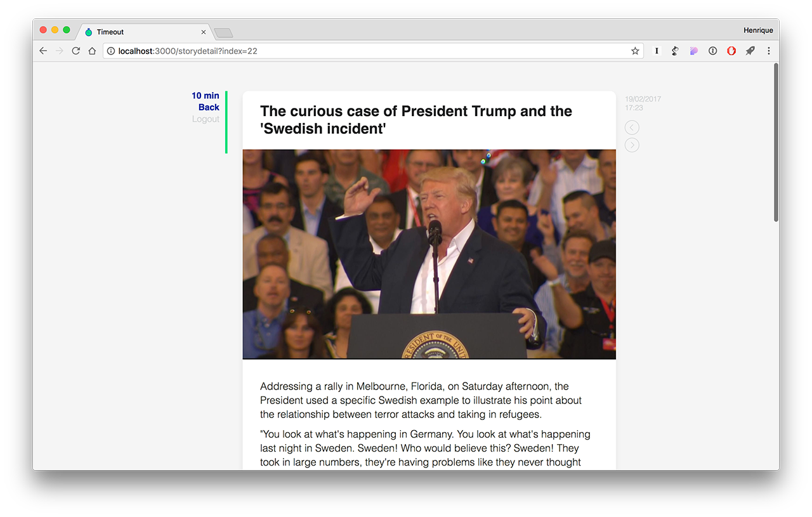
Task: Click the page's vertical scrollbar
Action: click(776, 143)
